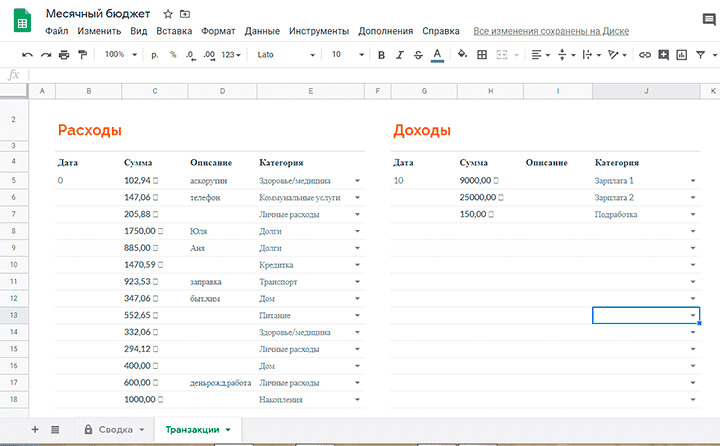
Task: Click the print icon
Action: [x=63, y=54]
